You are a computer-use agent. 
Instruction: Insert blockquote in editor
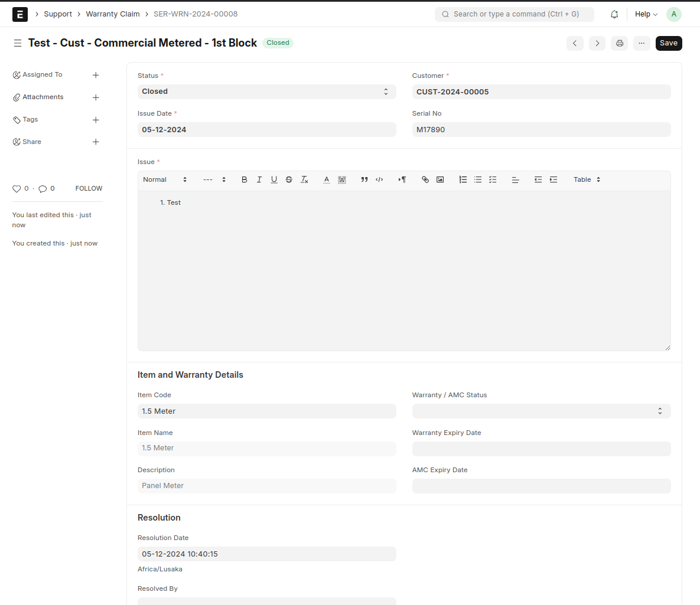[364, 179]
